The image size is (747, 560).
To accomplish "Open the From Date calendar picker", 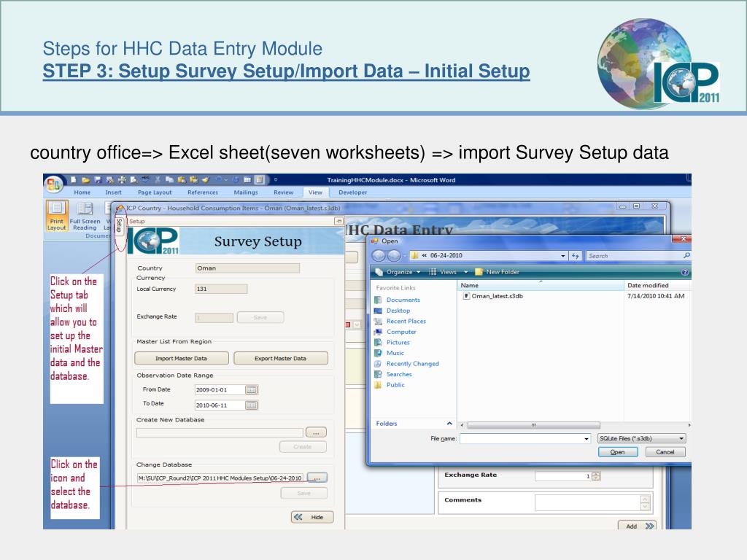I will (252, 390).
